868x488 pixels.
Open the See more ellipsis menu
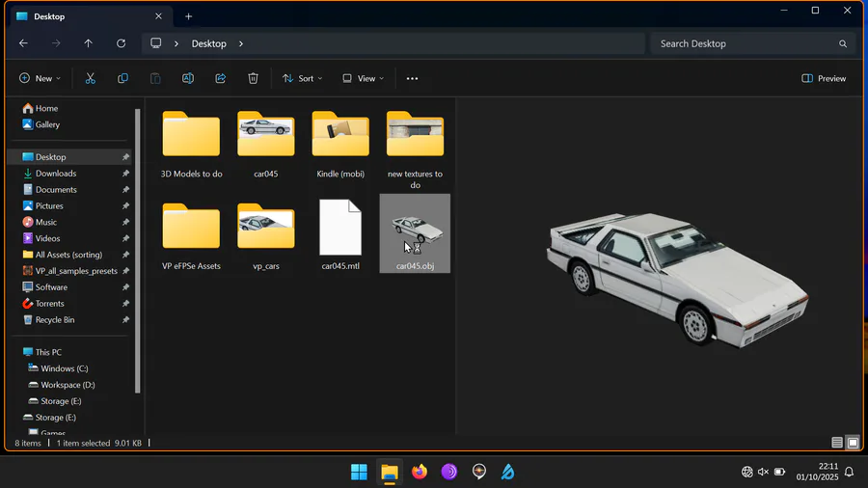412,78
